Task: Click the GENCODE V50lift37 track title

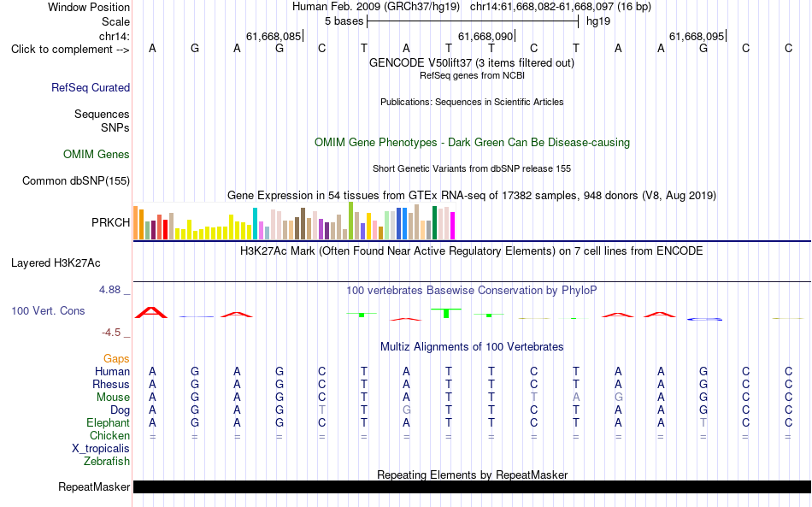Action: click(472, 62)
